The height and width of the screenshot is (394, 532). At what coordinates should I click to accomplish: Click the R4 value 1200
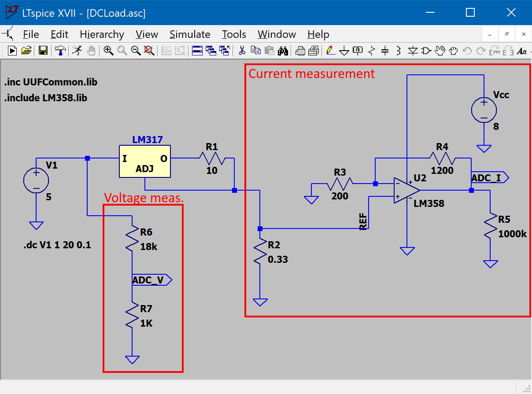point(442,170)
